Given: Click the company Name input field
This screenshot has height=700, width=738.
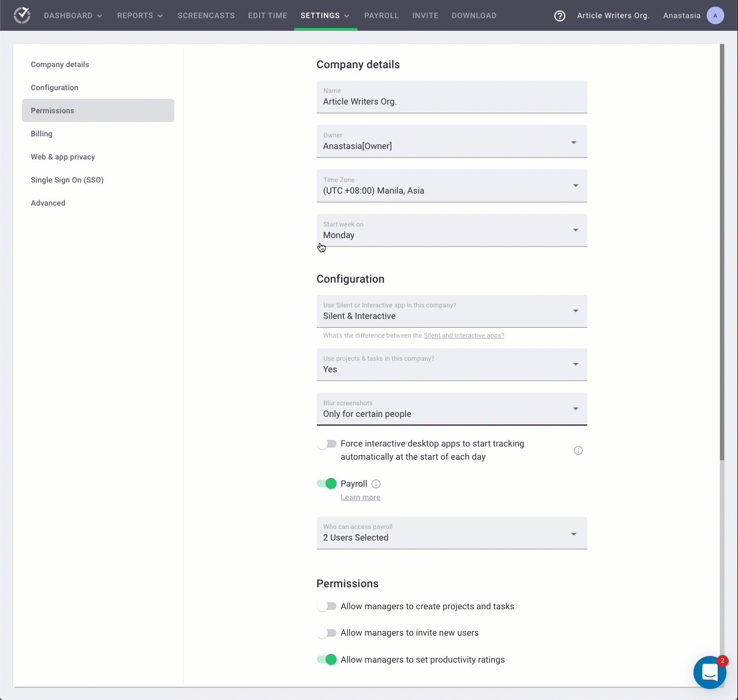Looking at the screenshot, I should point(451,97).
